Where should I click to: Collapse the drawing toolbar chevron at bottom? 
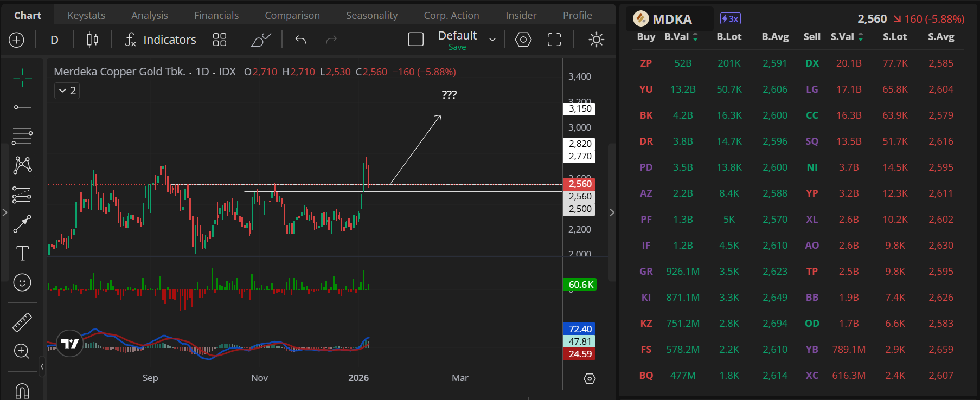click(42, 366)
